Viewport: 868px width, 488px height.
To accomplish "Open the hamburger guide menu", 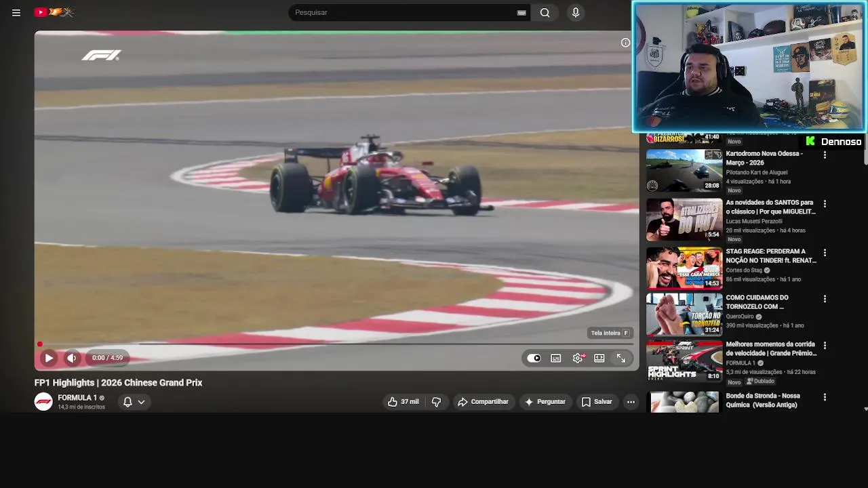I will click(x=16, y=12).
